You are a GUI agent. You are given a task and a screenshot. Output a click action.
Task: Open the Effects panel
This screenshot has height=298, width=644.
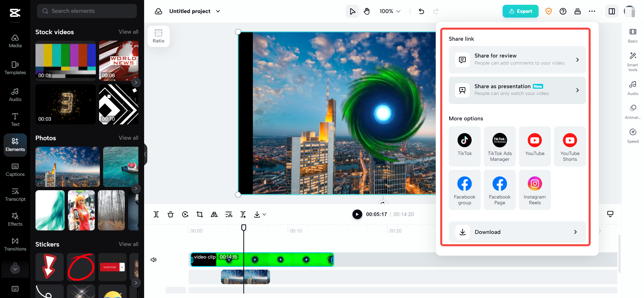[15, 219]
